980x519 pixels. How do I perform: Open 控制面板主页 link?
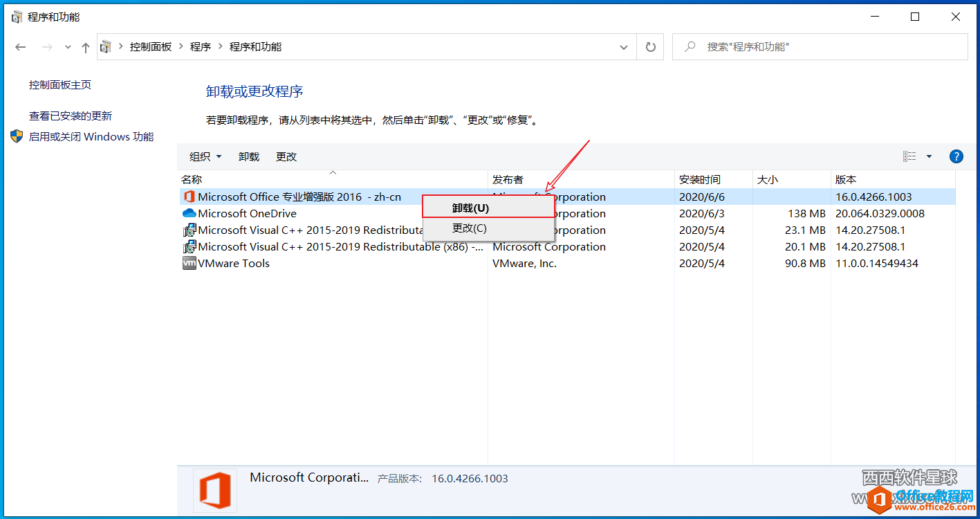60,84
